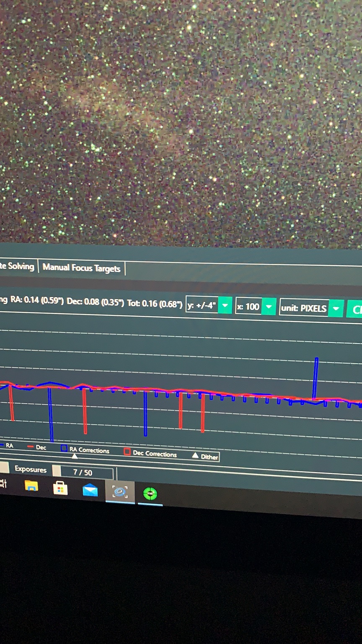
Task: Click the dither triangle marker on graph
Action: pyautogui.click(x=75, y=456)
